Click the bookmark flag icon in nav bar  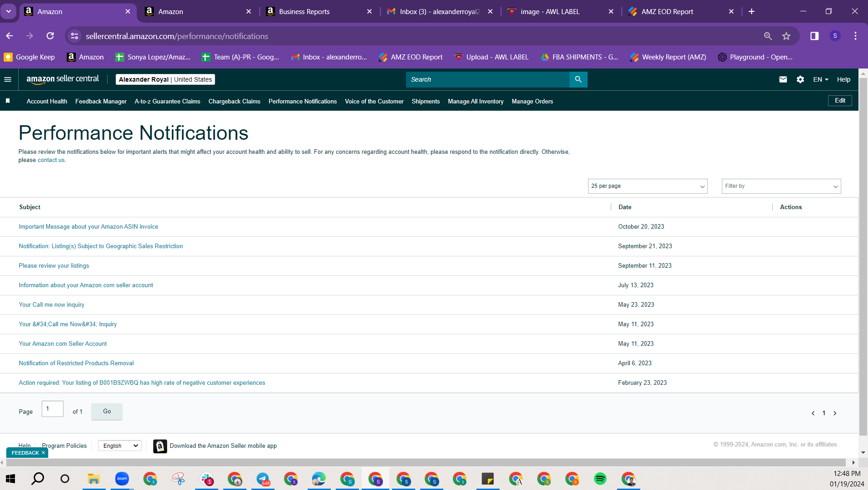8,101
